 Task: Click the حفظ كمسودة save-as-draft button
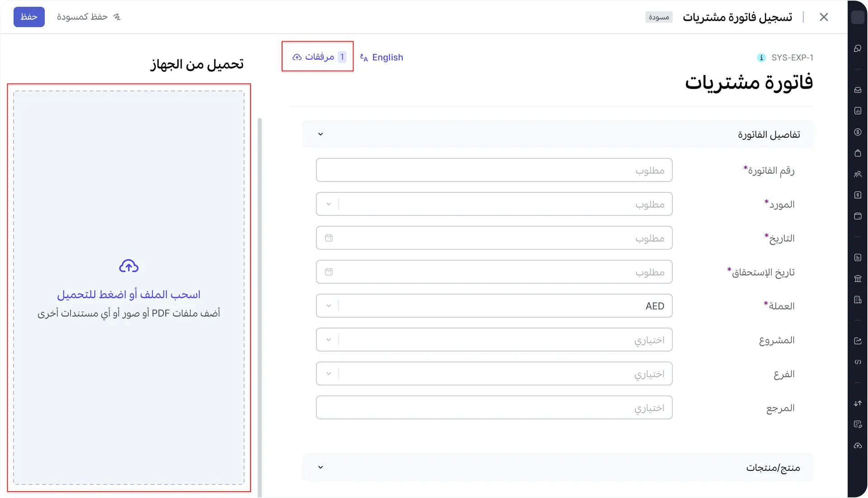point(83,17)
